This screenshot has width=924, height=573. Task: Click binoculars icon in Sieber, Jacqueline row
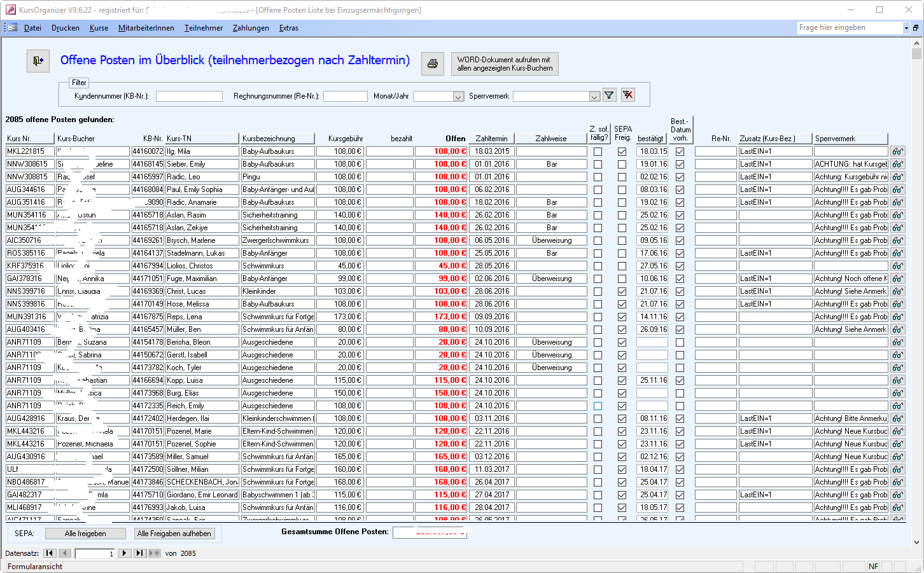(897, 164)
